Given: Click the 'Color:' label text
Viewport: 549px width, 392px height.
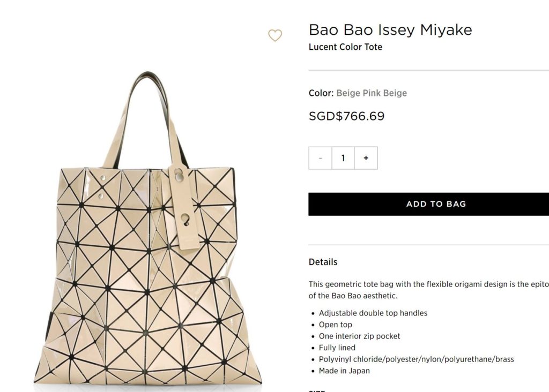Looking at the screenshot, I should (321, 93).
